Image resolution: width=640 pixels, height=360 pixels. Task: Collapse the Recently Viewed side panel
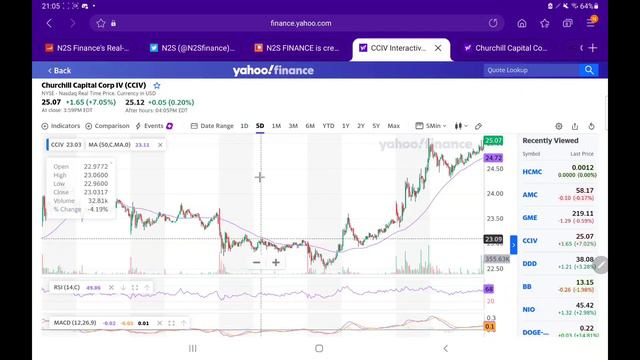[x=513, y=245]
